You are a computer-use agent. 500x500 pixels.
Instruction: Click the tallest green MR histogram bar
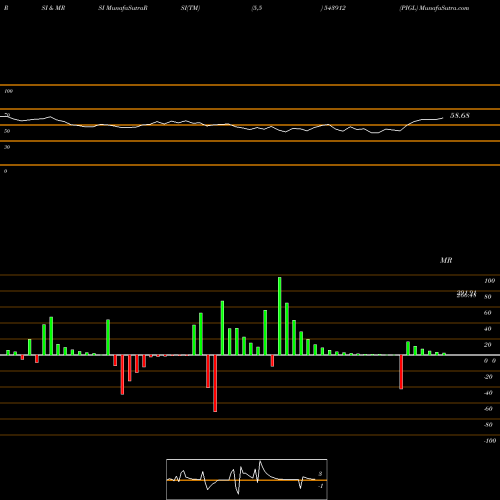(279, 316)
